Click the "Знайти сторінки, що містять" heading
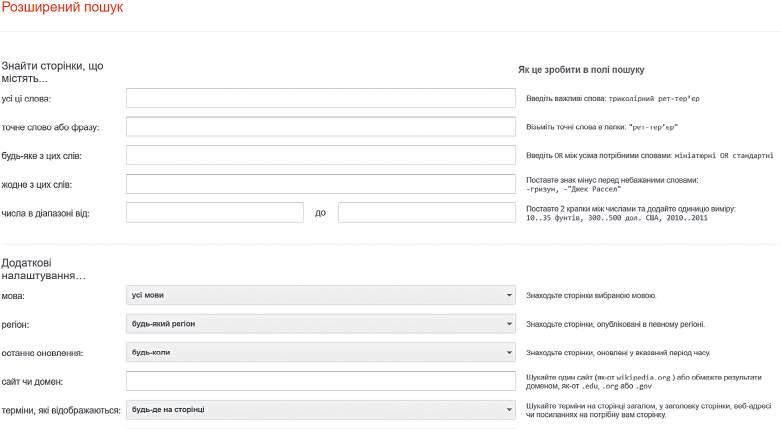 click(x=52, y=72)
